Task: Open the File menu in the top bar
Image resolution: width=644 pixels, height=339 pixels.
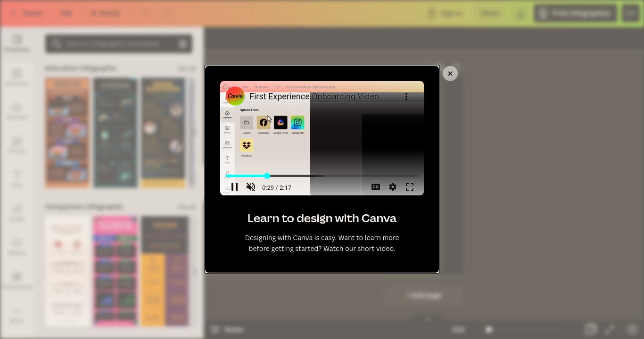Action: click(66, 13)
